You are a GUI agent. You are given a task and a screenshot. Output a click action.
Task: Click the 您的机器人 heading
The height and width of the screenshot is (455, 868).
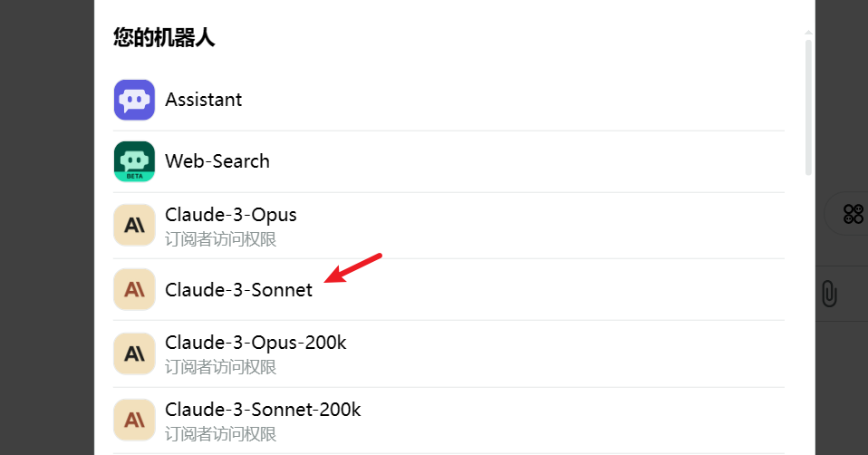(x=164, y=38)
